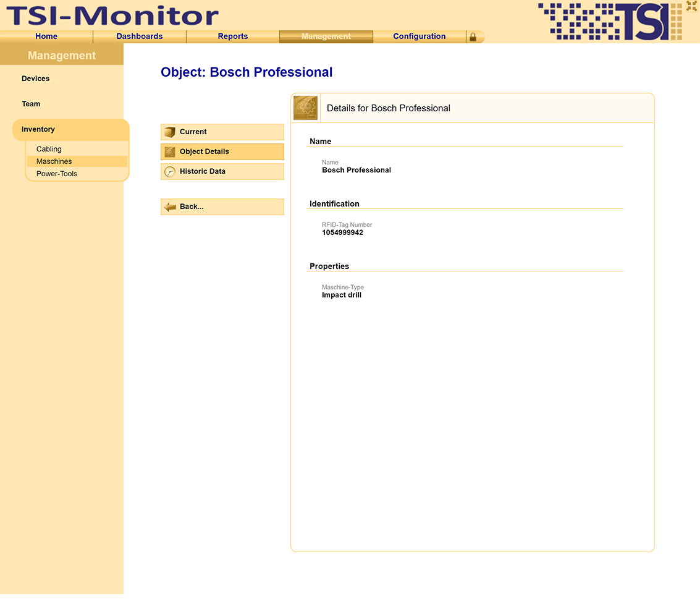Choose Maschines in the inventory list

54,161
